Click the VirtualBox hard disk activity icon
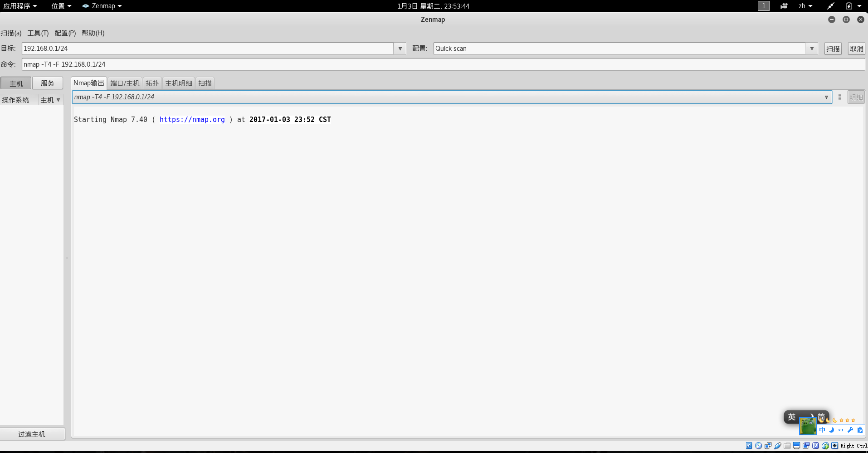868x453 pixels. coord(749,446)
